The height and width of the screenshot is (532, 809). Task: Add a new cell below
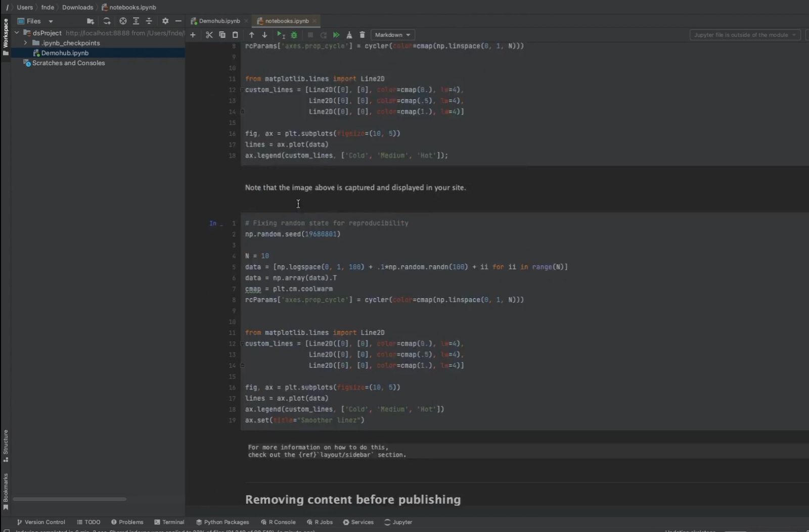pyautogui.click(x=193, y=35)
